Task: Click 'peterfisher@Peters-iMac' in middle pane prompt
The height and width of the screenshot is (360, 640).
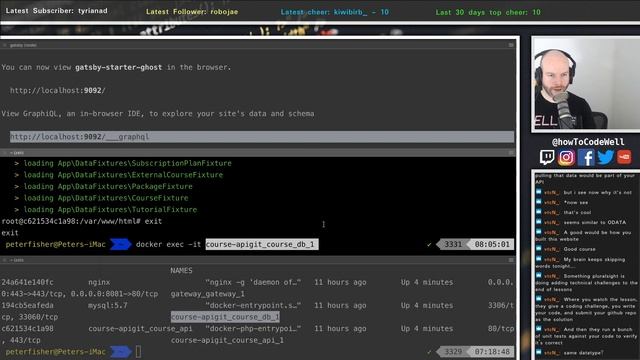Action: [56, 244]
